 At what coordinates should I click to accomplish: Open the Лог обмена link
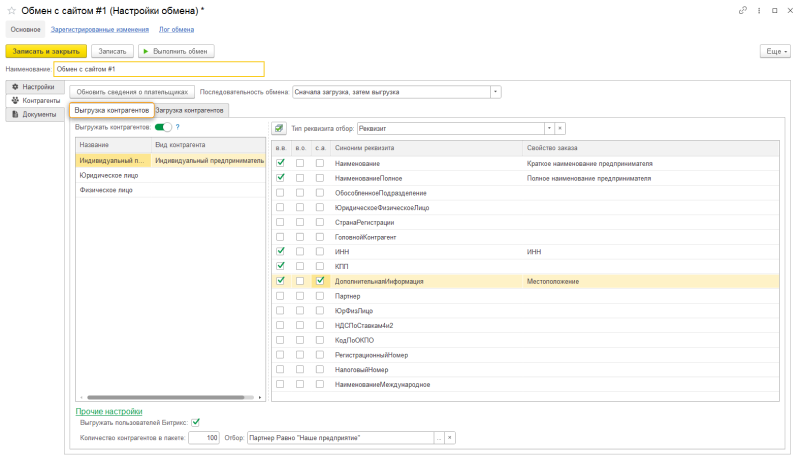coord(177,30)
